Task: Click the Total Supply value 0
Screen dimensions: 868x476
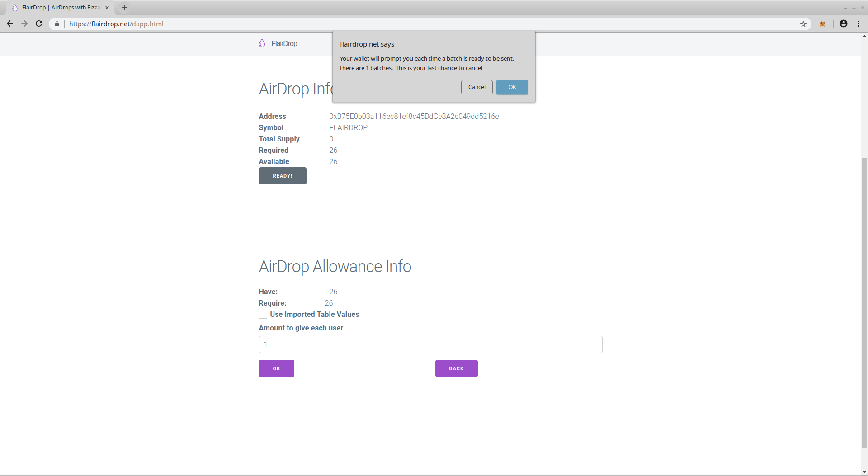Action: pos(331,139)
